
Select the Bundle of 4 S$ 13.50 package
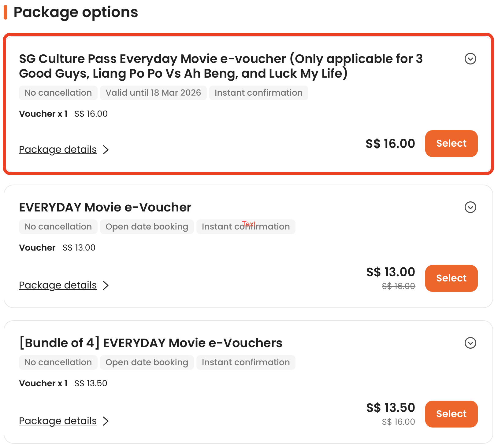tap(451, 414)
